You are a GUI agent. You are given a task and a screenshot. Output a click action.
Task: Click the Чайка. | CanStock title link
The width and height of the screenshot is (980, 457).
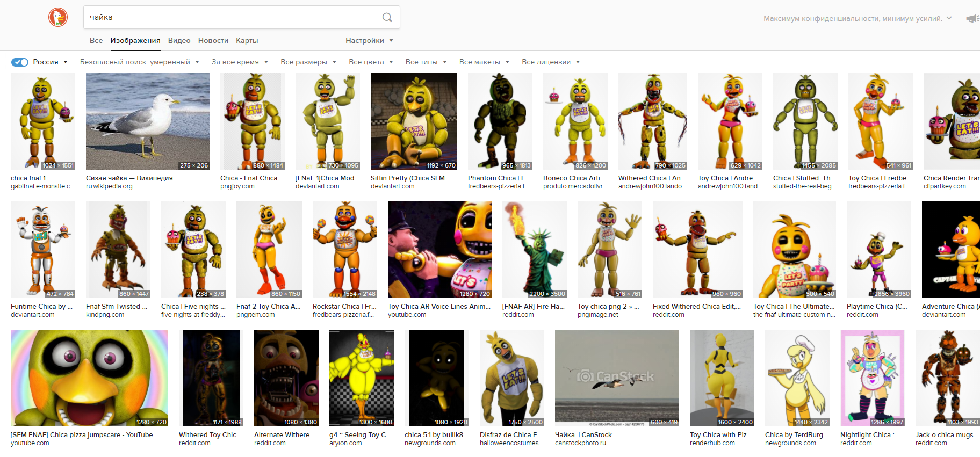(583, 434)
